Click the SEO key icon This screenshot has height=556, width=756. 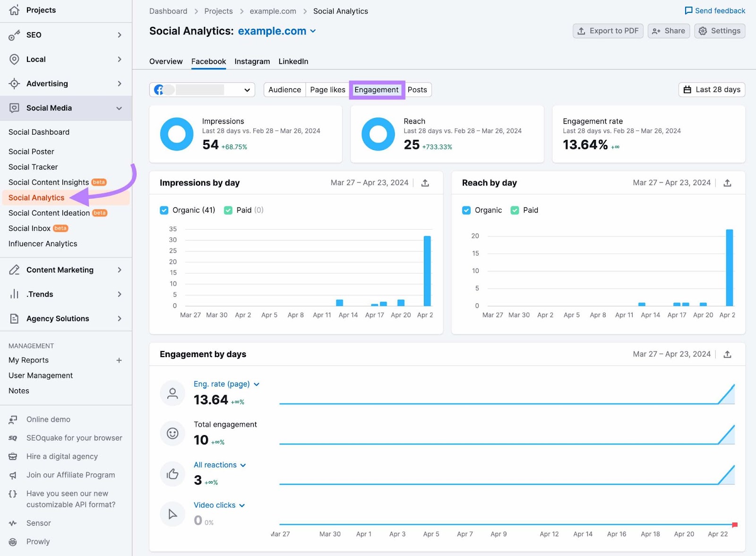pyautogui.click(x=14, y=35)
